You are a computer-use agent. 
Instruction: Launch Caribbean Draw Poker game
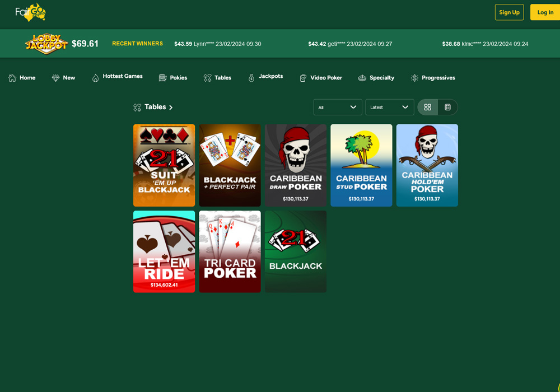pyautogui.click(x=295, y=165)
